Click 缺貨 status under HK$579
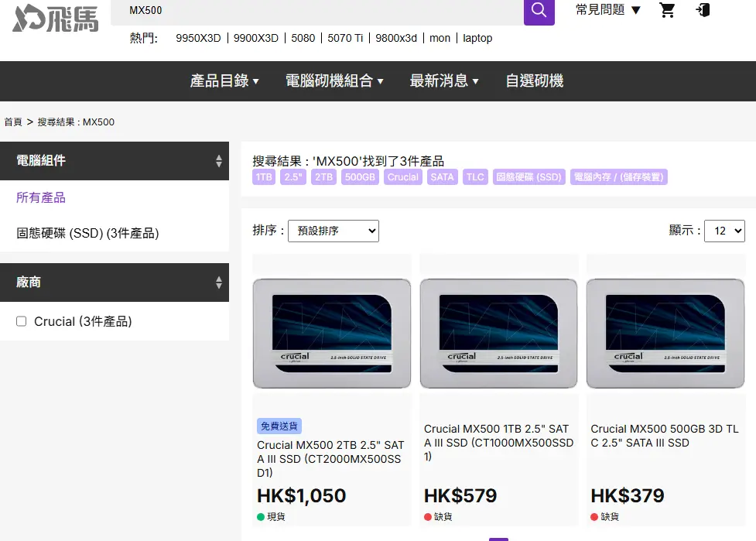This screenshot has width=756, height=541. (x=438, y=517)
